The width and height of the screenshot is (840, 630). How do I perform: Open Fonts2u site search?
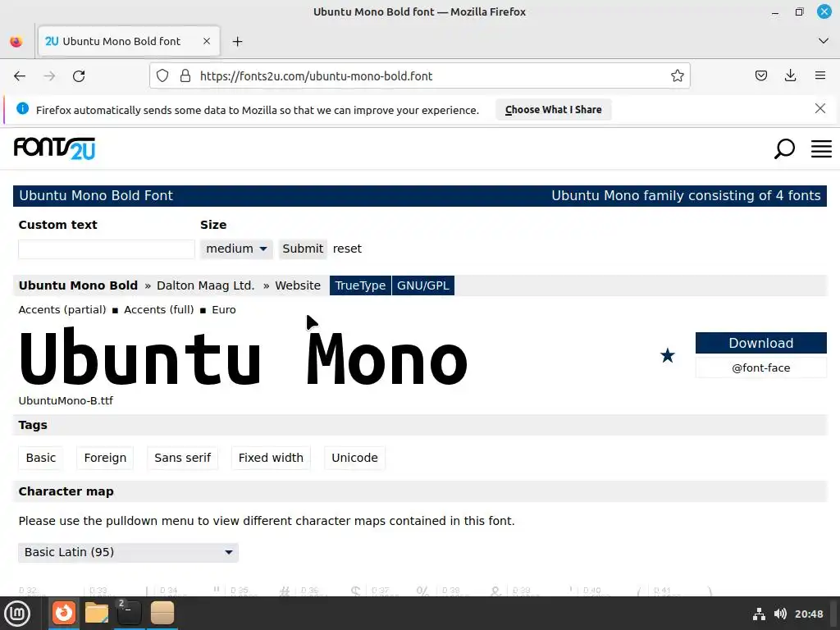click(x=784, y=149)
